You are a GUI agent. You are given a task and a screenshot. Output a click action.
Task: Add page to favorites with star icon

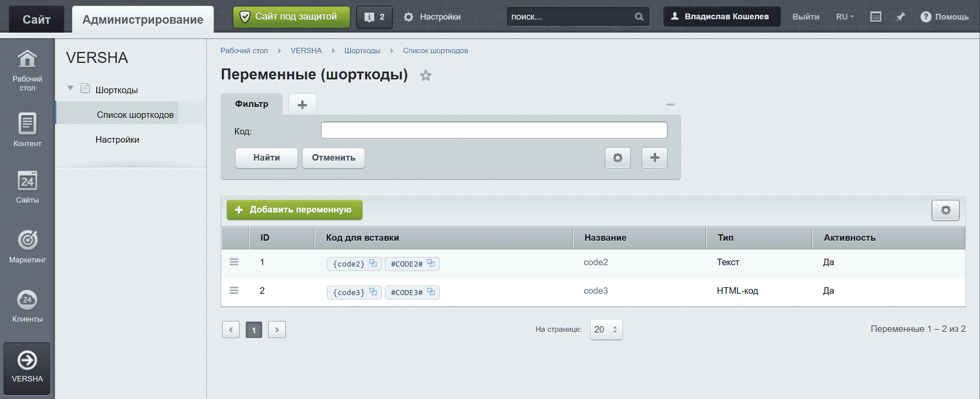point(425,75)
